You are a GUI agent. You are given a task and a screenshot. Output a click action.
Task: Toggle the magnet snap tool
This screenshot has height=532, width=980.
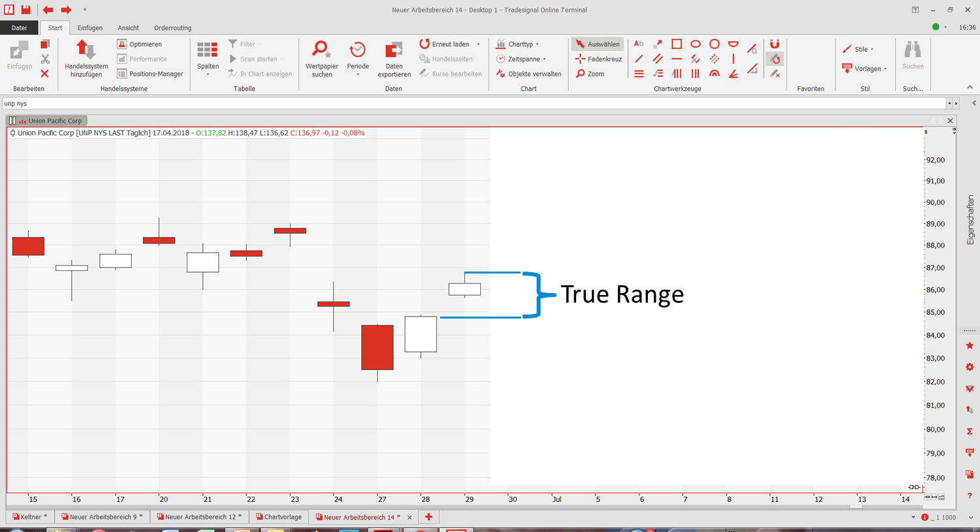[x=774, y=44]
